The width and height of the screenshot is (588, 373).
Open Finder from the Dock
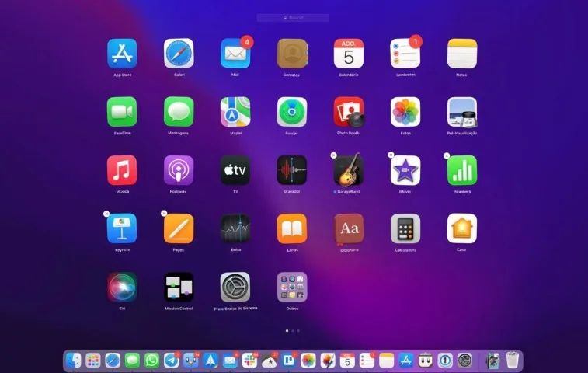tap(74, 361)
